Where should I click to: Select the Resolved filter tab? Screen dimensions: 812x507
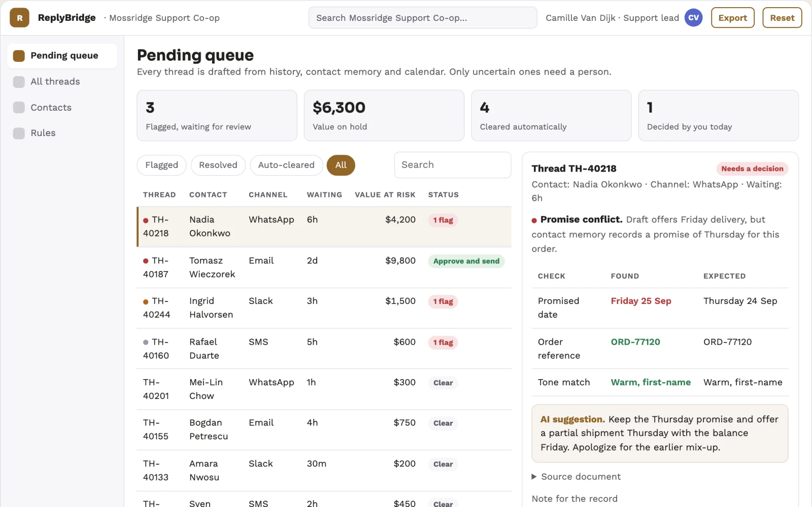point(218,165)
